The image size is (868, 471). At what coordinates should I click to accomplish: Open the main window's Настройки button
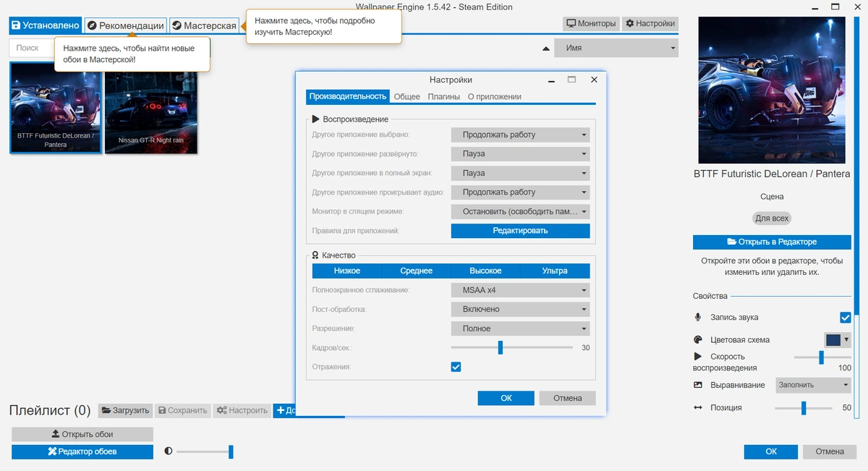(x=650, y=23)
